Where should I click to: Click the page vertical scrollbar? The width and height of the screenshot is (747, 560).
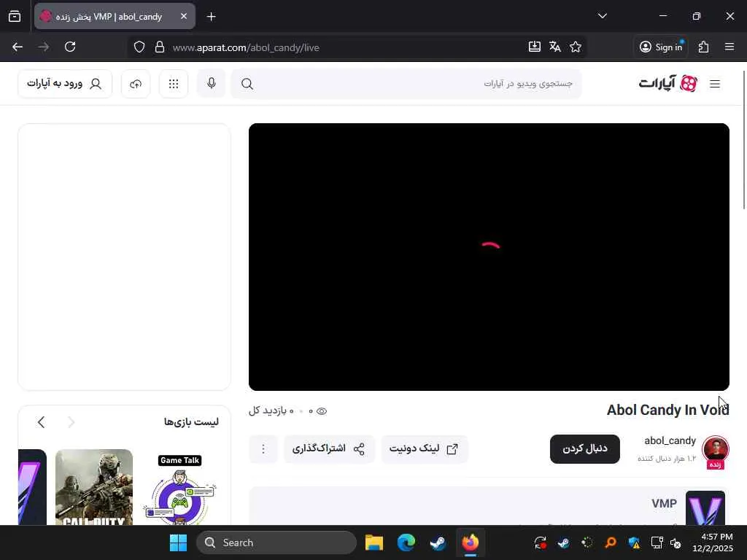pos(744,139)
